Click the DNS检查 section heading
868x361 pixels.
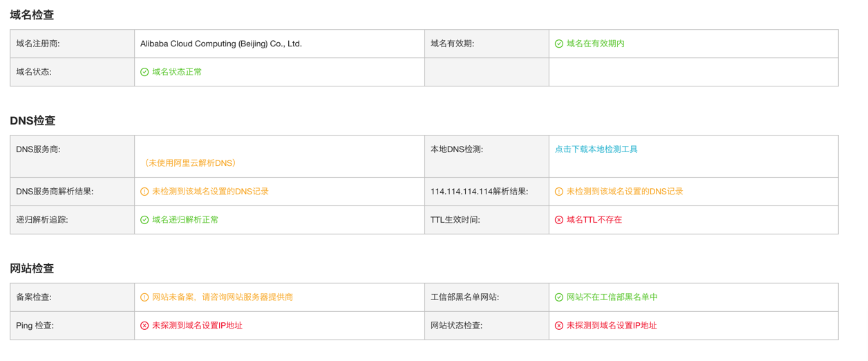point(32,120)
